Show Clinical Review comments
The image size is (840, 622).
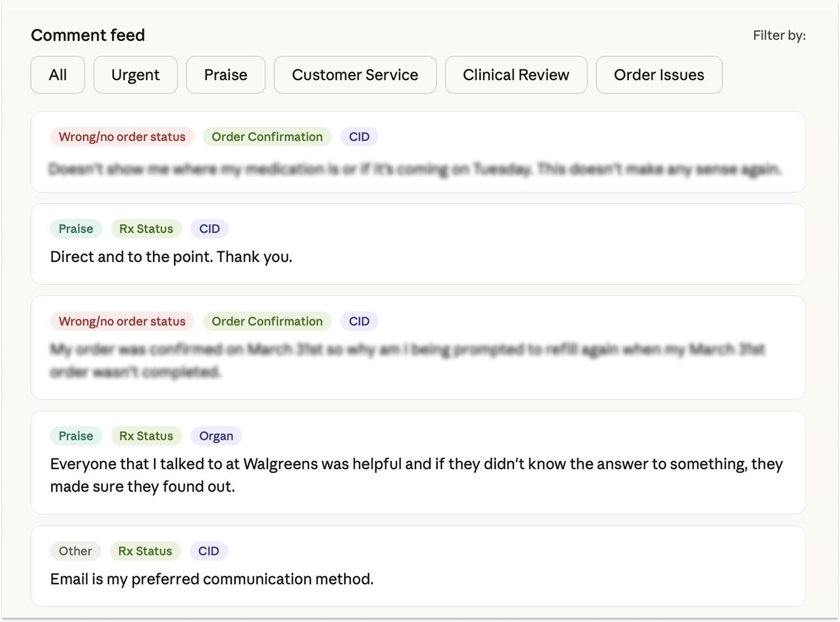(516, 75)
